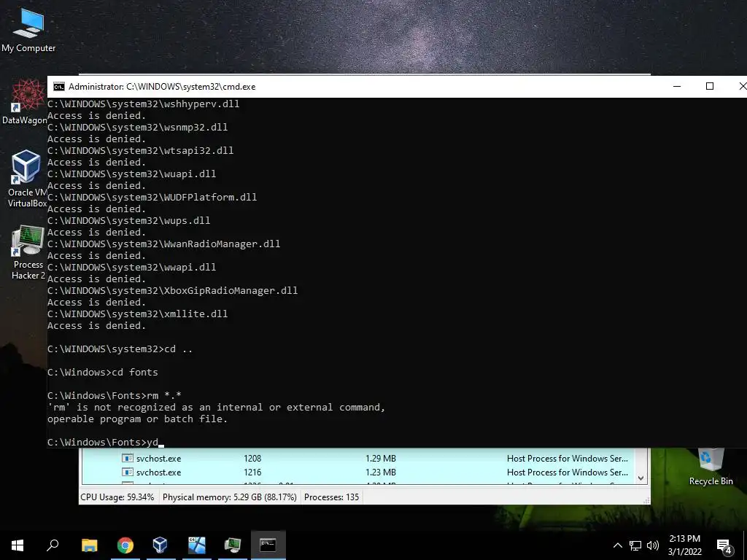Click the process list scrollbar down arrow

click(x=641, y=478)
